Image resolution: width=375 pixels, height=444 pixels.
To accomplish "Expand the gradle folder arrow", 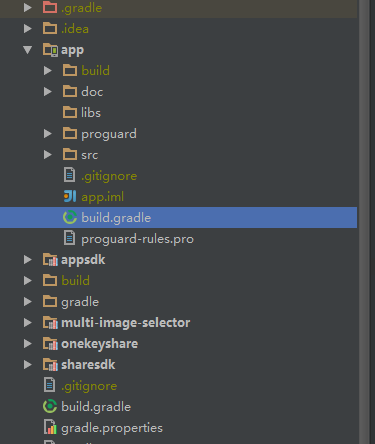I will 28,302.
